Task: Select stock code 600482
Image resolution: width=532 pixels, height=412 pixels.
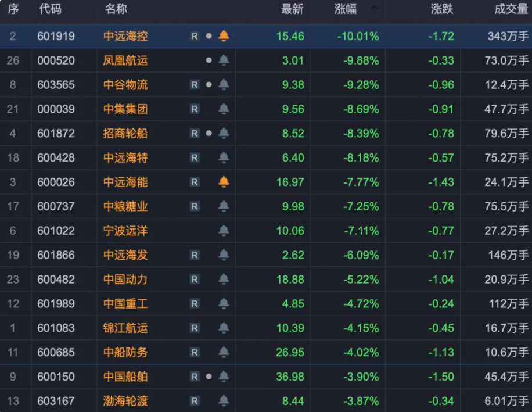Action: [56, 280]
